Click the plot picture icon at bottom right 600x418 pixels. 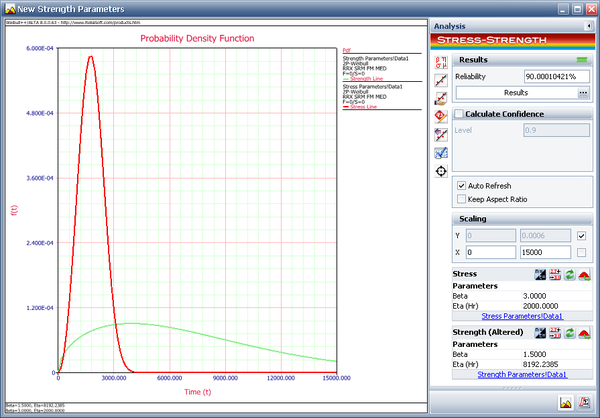click(x=565, y=403)
